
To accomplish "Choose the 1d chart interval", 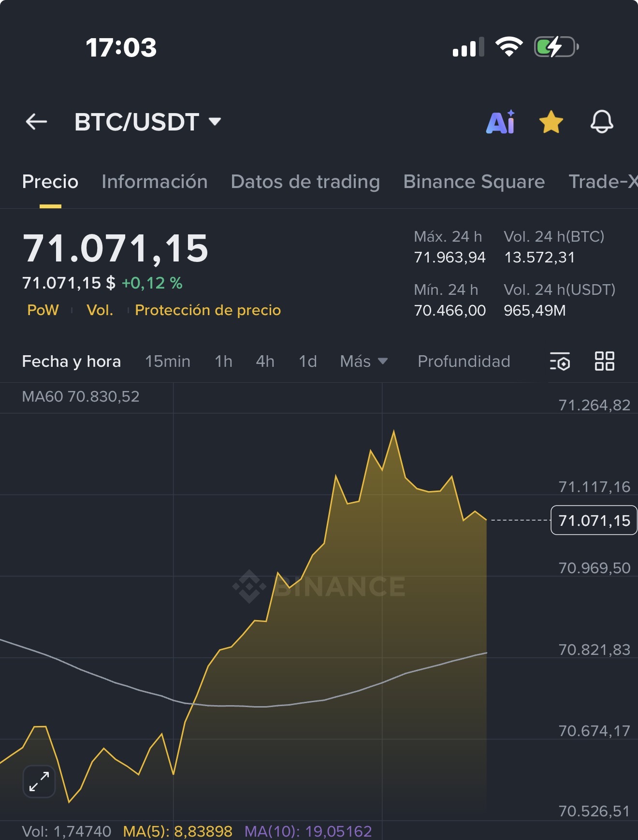I will point(307,362).
